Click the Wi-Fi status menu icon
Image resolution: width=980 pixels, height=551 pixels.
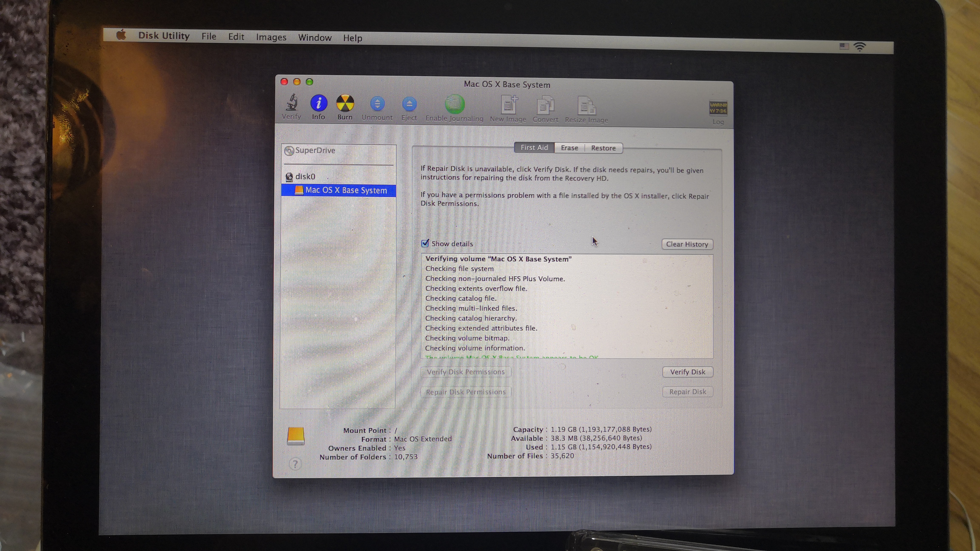(860, 47)
